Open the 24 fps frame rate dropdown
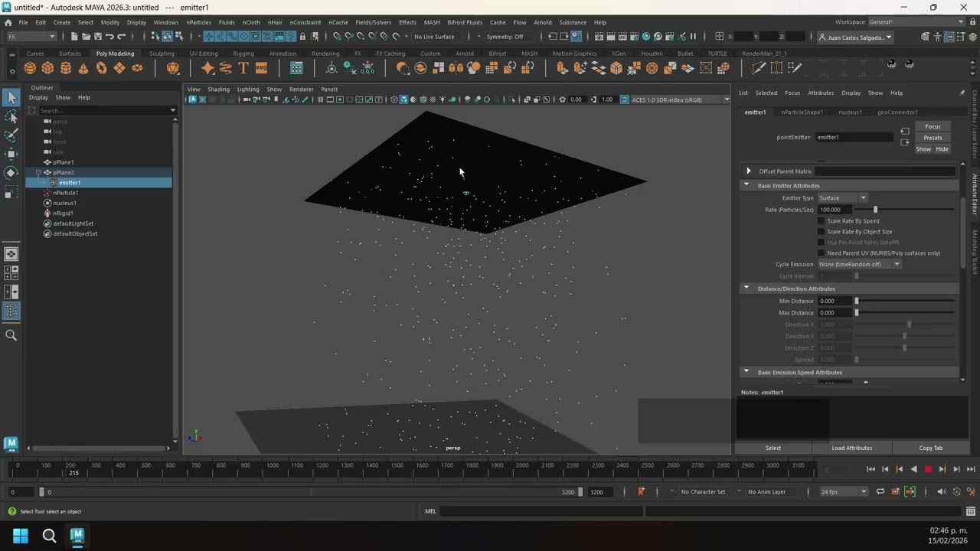980x551 pixels. tap(844, 491)
